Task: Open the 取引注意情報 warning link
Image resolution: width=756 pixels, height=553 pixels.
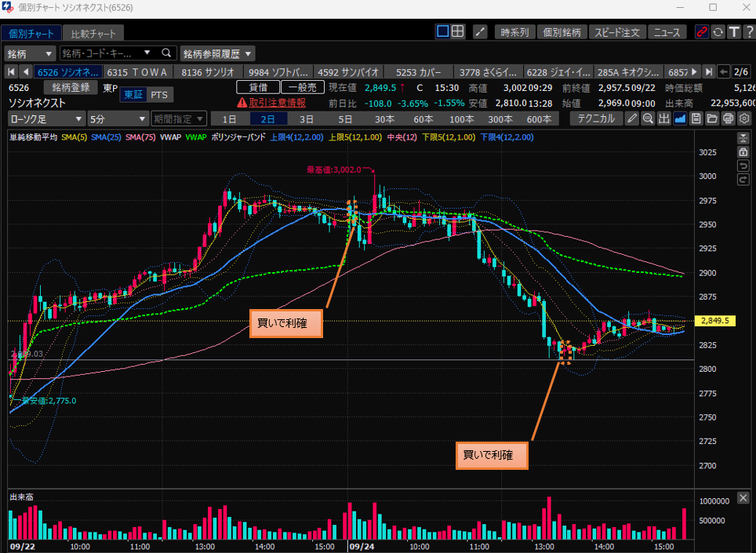Action: point(277,103)
